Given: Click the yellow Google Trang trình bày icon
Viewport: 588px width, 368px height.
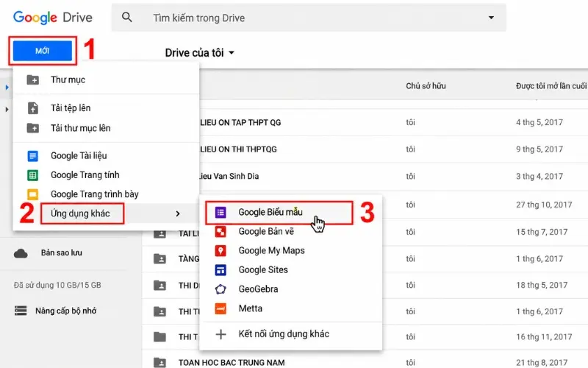Looking at the screenshot, I should click(32, 194).
